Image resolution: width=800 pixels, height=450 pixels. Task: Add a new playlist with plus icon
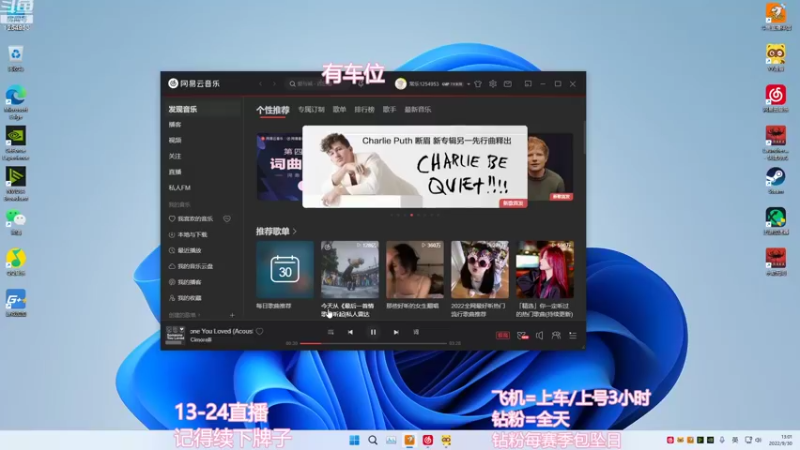click(232, 315)
